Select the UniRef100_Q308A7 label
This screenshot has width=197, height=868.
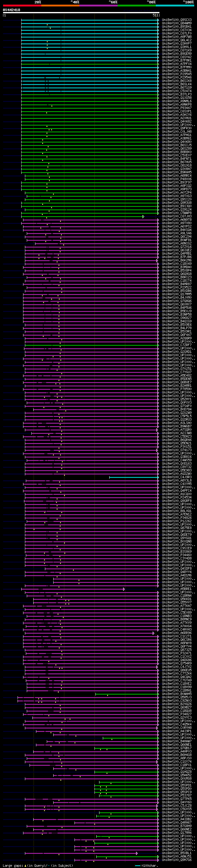pyautogui.click(x=177, y=169)
